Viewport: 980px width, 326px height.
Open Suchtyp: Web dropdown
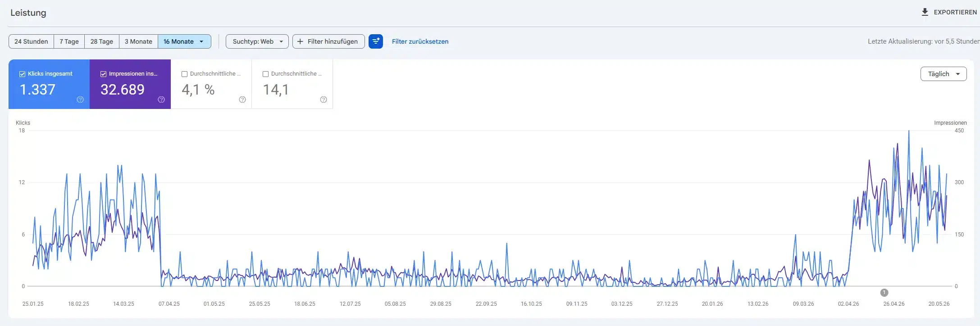257,41
